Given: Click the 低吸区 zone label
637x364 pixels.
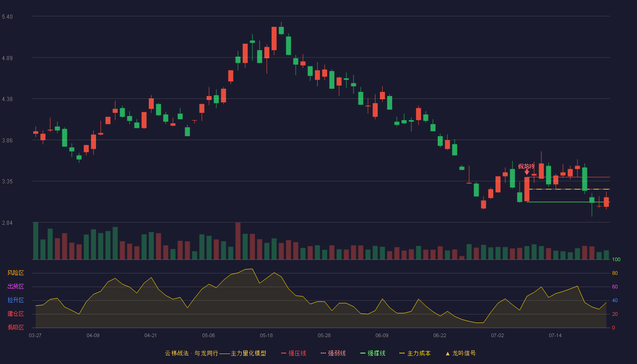Looking at the screenshot, I should (x=15, y=327).
